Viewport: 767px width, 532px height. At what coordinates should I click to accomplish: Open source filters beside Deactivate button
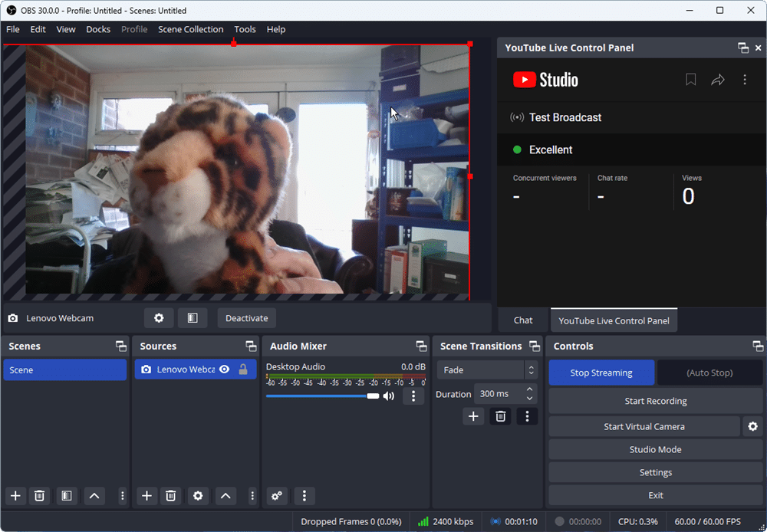[193, 318]
